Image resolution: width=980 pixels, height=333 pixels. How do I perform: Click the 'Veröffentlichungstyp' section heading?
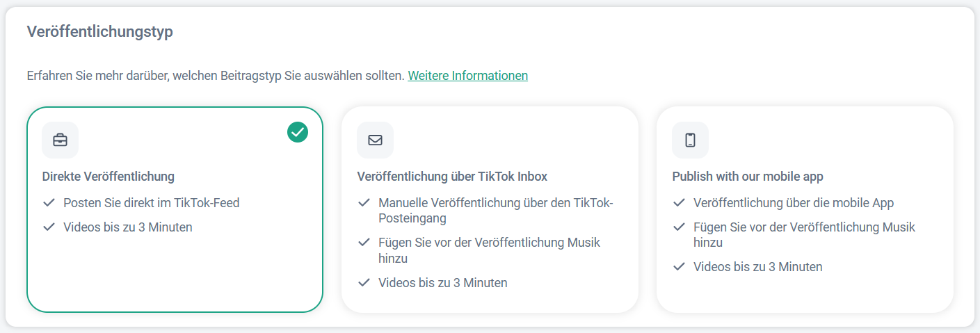(x=99, y=32)
